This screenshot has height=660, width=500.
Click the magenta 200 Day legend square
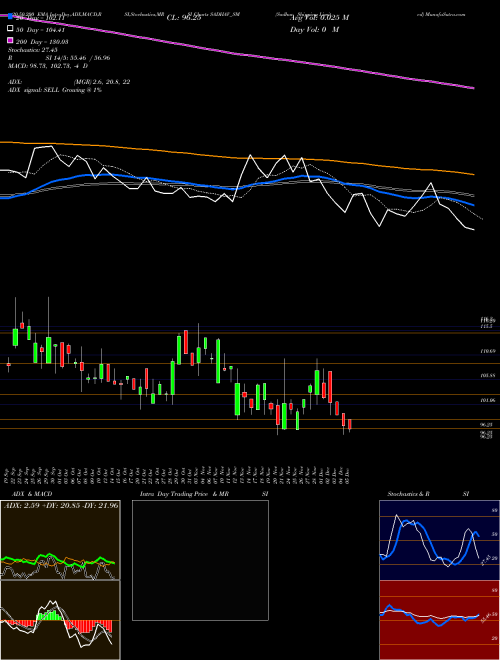click(10, 41)
